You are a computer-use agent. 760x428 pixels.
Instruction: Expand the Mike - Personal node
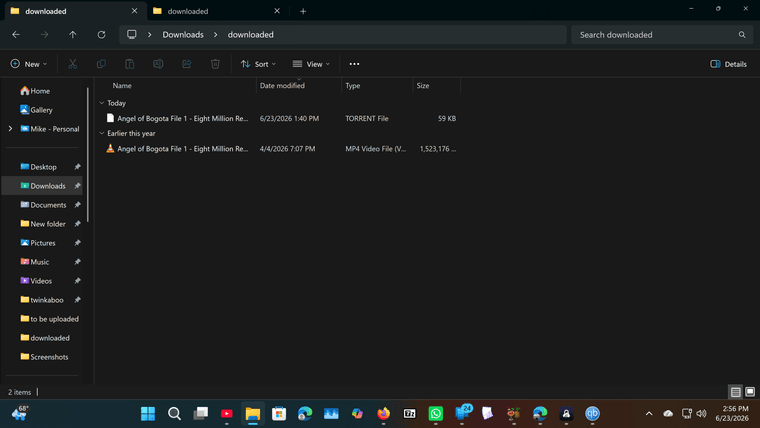10,128
